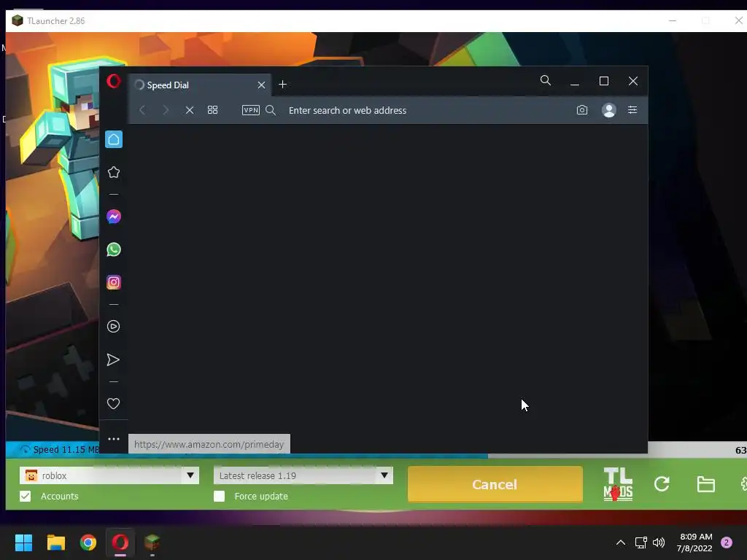This screenshot has width=747, height=560.
Task: Open WhatsApp in Opera sidebar
Action: click(113, 249)
